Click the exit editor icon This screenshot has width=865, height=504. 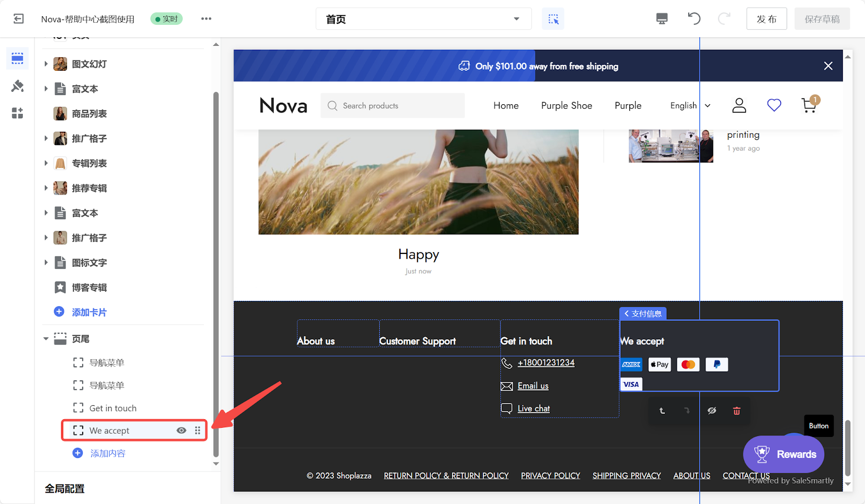(x=18, y=19)
